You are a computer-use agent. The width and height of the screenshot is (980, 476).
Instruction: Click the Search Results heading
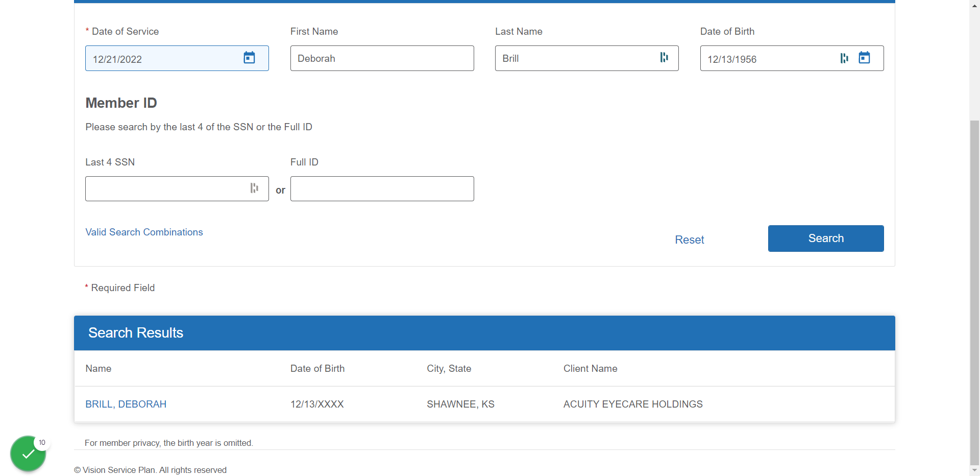click(136, 333)
